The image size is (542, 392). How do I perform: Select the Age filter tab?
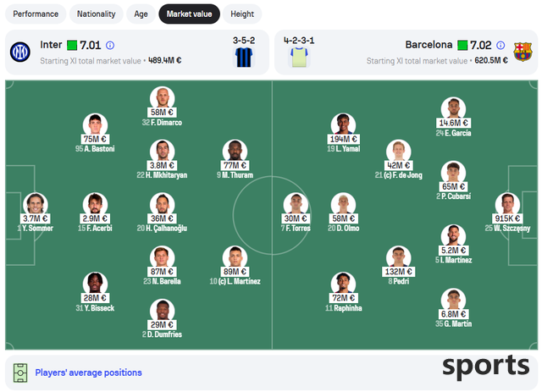pyautogui.click(x=141, y=14)
